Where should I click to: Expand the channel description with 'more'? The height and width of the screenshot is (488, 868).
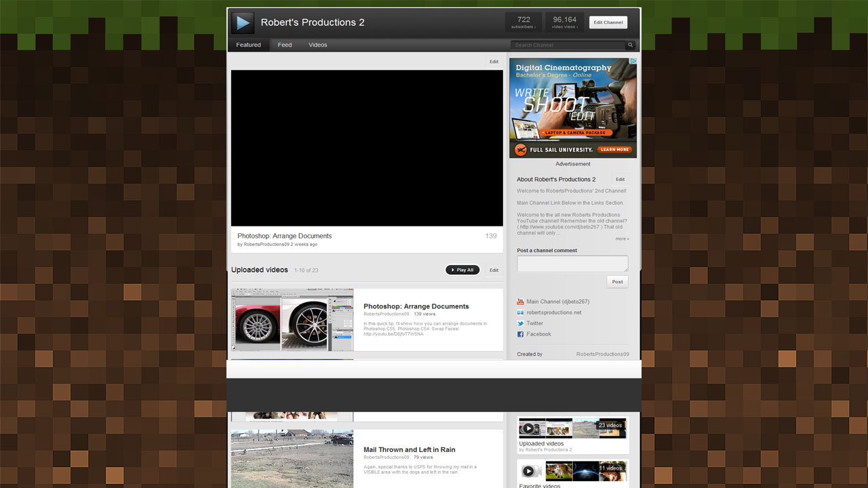[622, 239]
